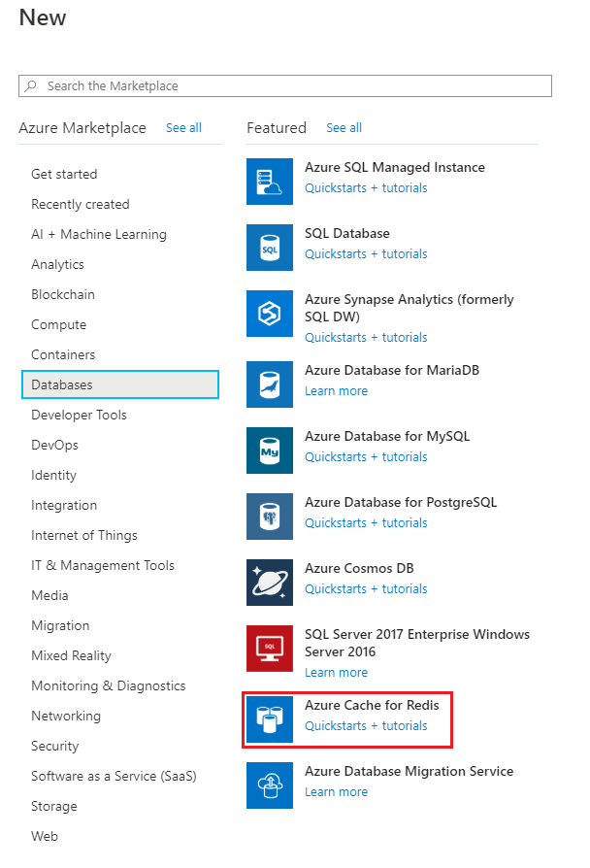Click the SQL Server 2017 Enterprise red icon

click(270, 649)
